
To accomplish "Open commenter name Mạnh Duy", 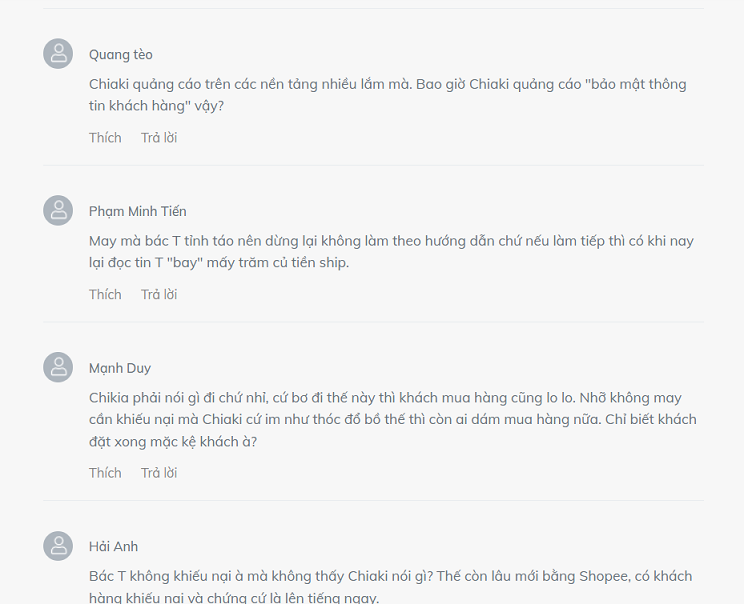I will tap(120, 368).
